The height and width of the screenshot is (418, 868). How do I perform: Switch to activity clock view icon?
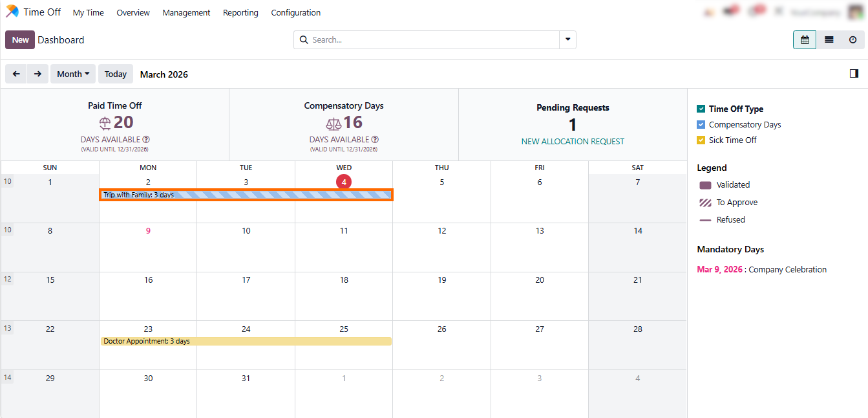pos(852,40)
